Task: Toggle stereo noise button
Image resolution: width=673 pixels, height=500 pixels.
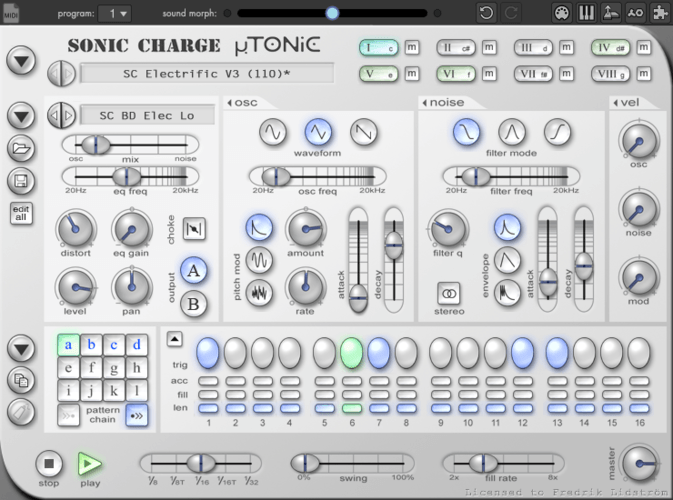Action: click(449, 294)
